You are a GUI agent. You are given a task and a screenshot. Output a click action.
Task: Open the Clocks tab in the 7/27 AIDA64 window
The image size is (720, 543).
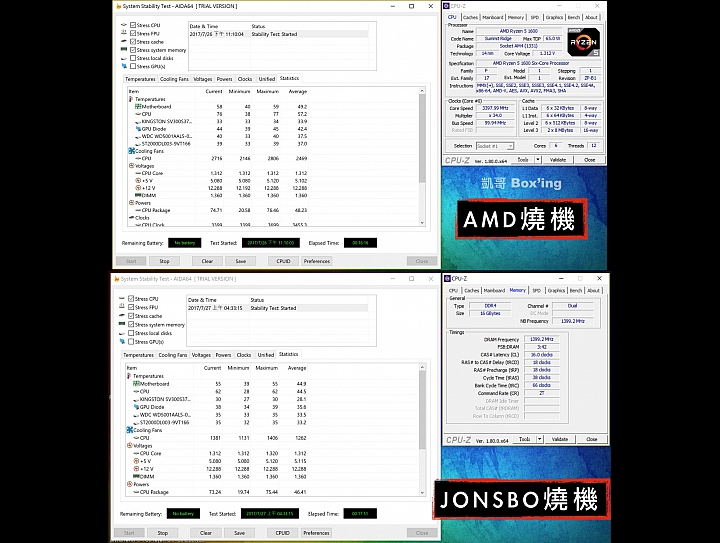pos(244,355)
